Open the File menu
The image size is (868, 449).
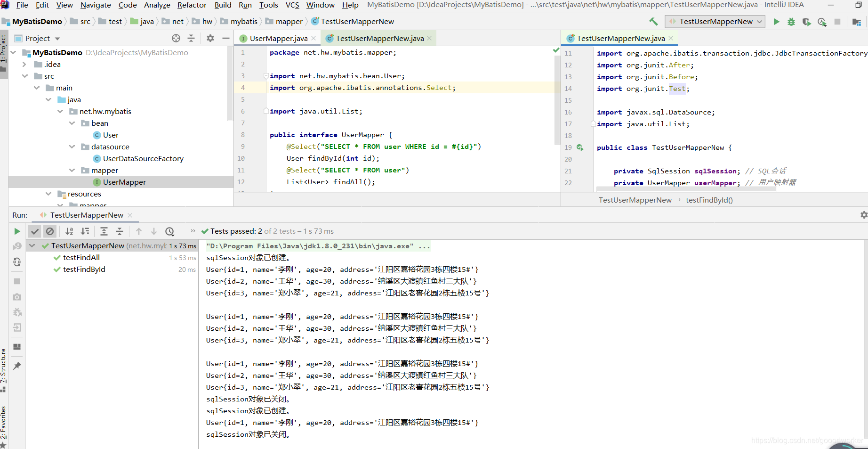pos(22,5)
